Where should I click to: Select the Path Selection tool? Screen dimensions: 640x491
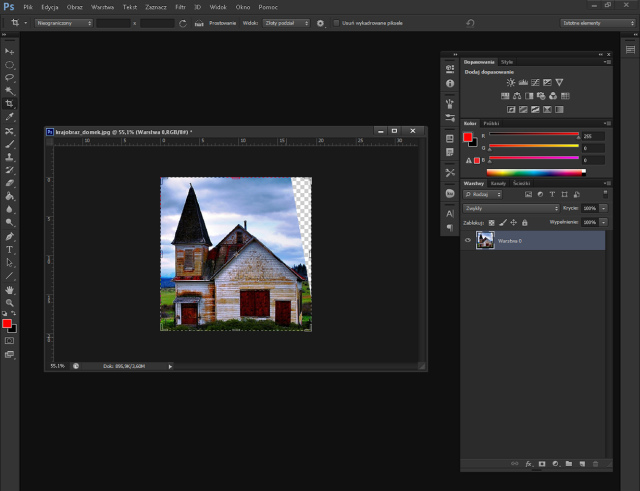click(x=9, y=262)
